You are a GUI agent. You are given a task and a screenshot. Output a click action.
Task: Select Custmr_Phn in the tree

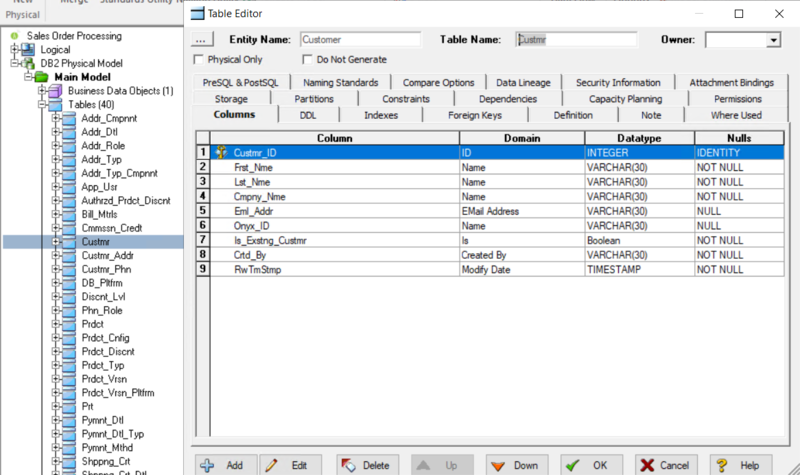(x=106, y=269)
